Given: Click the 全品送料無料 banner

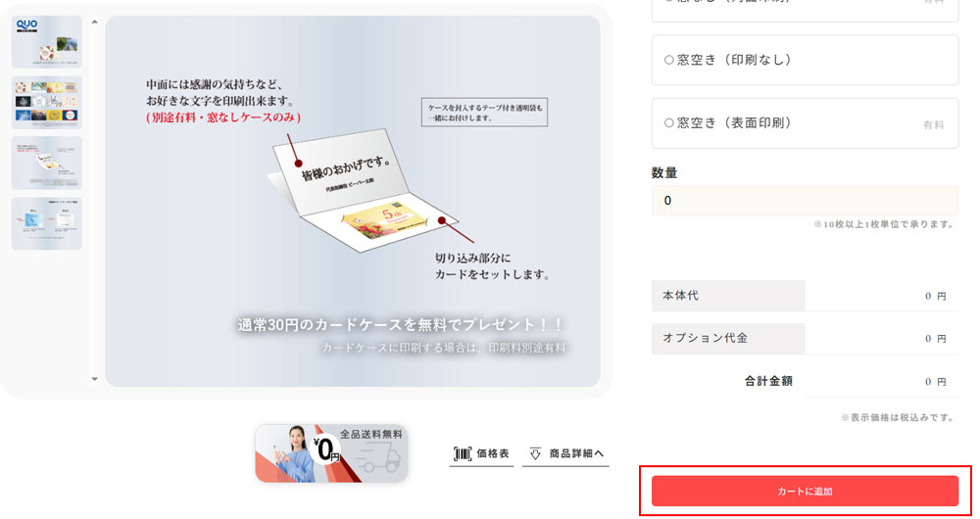Looking at the screenshot, I should coord(331,453).
